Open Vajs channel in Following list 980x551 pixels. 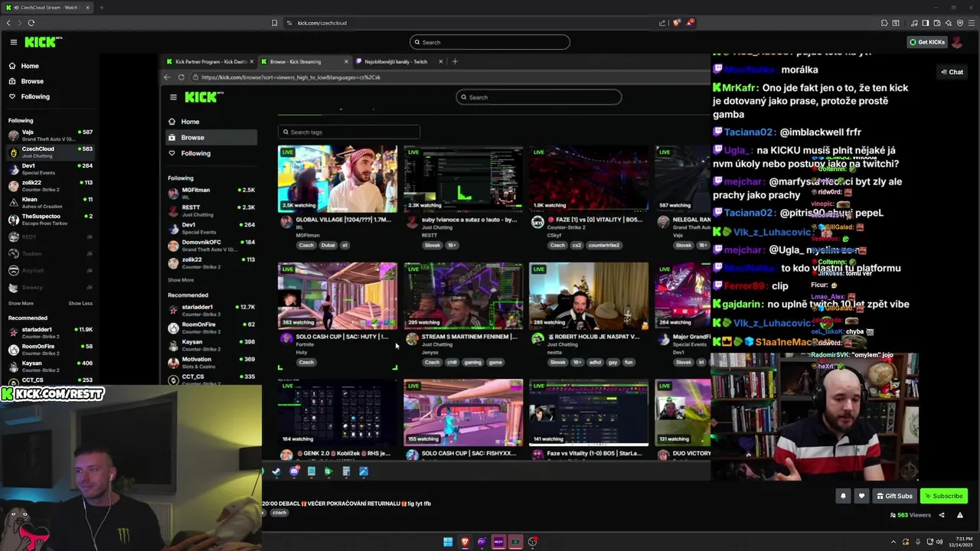tap(50, 135)
